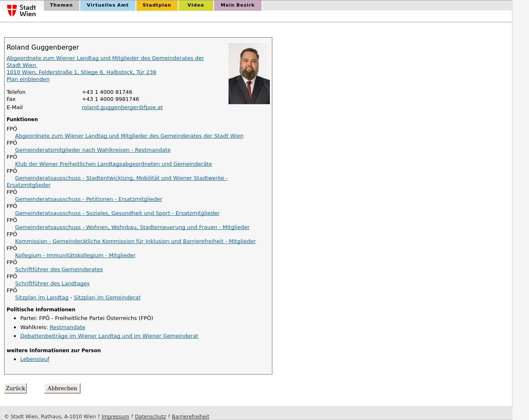The image size is (529, 420).
Task: Click the Stadt Wien logo
Action: click(x=21, y=10)
